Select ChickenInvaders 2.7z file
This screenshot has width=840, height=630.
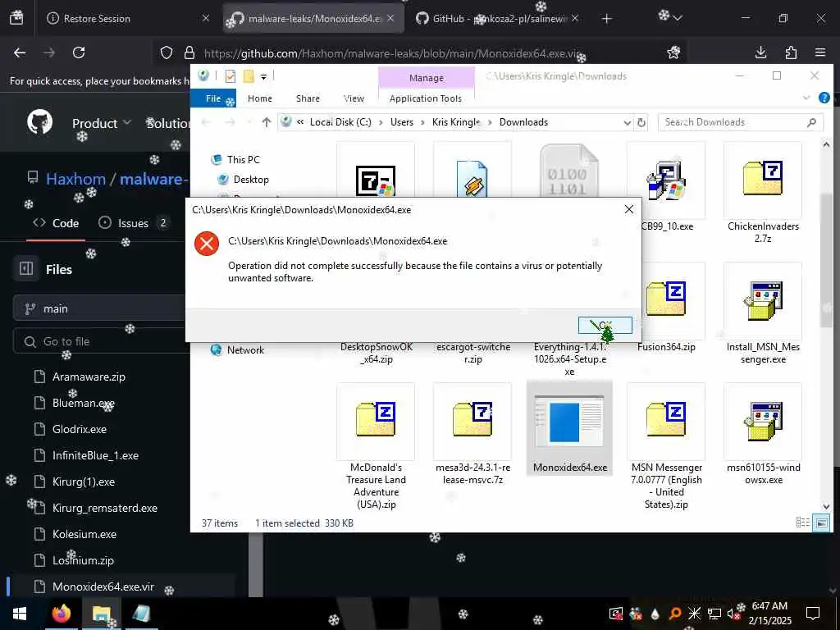[763, 194]
